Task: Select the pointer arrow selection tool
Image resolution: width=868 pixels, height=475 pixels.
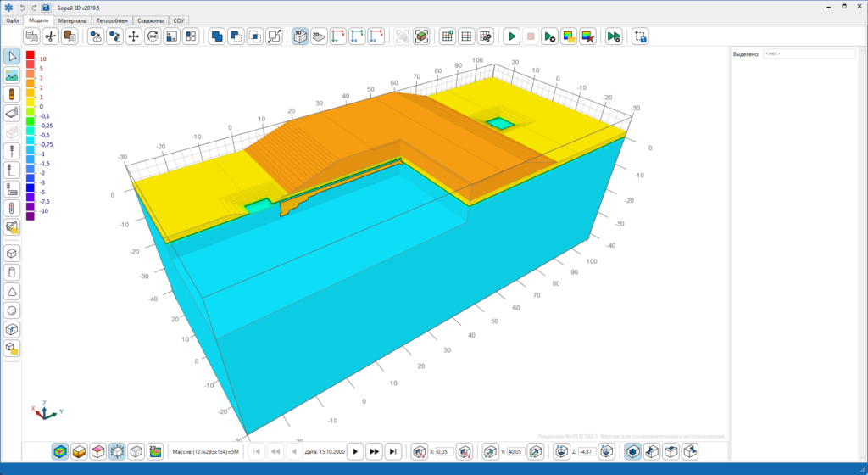Action: click(x=12, y=56)
